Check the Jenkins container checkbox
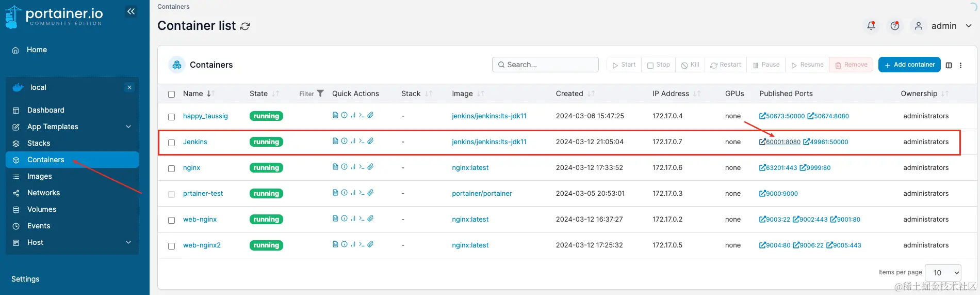This screenshot has width=980, height=295. 172,143
